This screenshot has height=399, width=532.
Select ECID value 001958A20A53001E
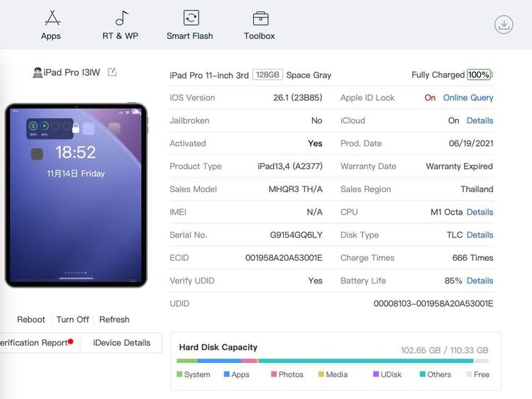[284, 258]
